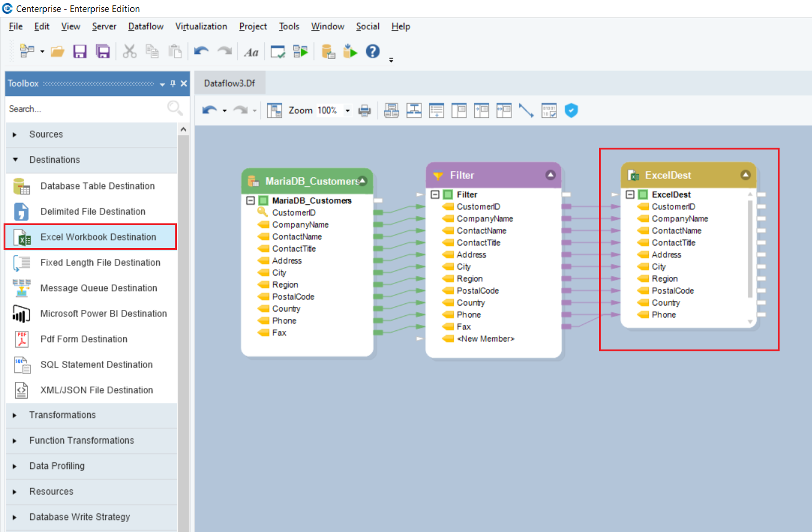The height and width of the screenshot is (532, 812).
Task: Click the Toolbox search field
Action: (84, 109)
